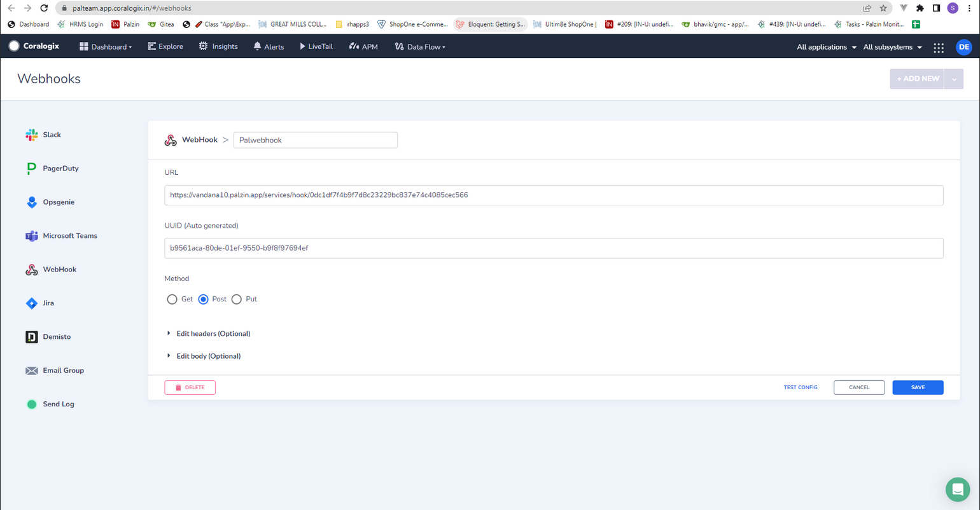
Task: Open the All subsystems dropdown
Action: pyautogui.click(x=893, y=47)
